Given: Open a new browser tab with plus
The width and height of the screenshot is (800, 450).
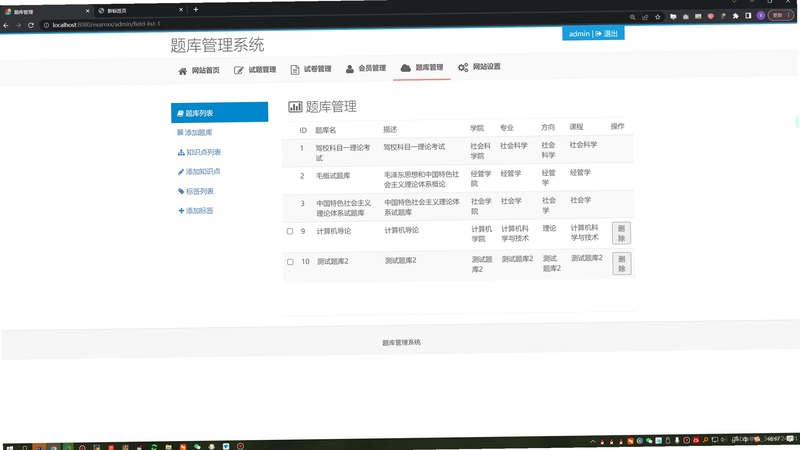Looking at the screenshot, I should tap(195, 10).
